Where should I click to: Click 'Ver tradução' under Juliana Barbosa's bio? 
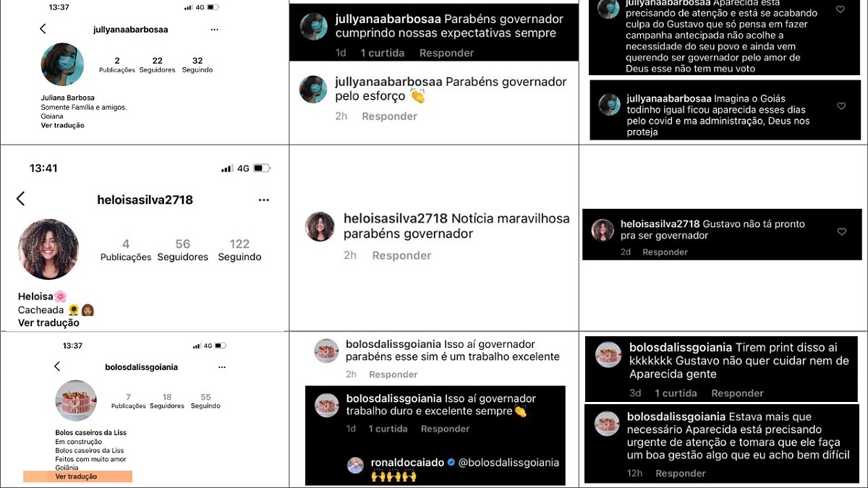(62, 125)
